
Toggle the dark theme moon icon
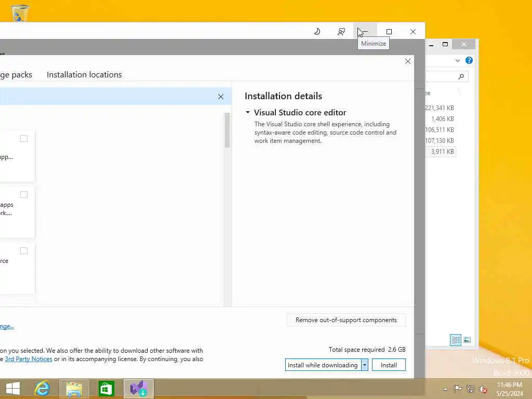click(x=317, y=32)
